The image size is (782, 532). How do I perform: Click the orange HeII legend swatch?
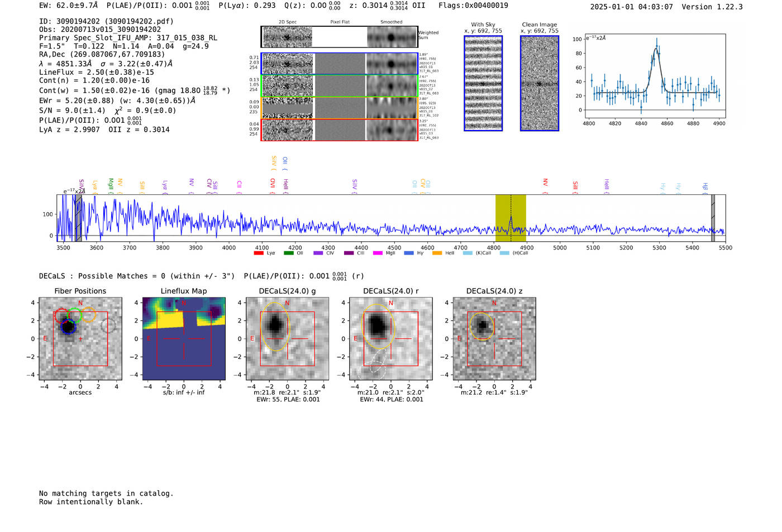(x=437, y=253)
